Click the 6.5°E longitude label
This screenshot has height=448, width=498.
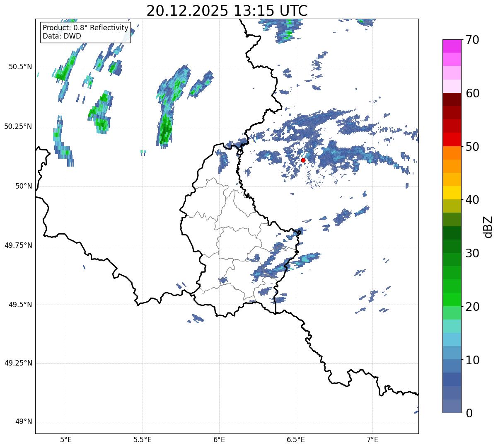pyautogui.click(x=296, y=439)
